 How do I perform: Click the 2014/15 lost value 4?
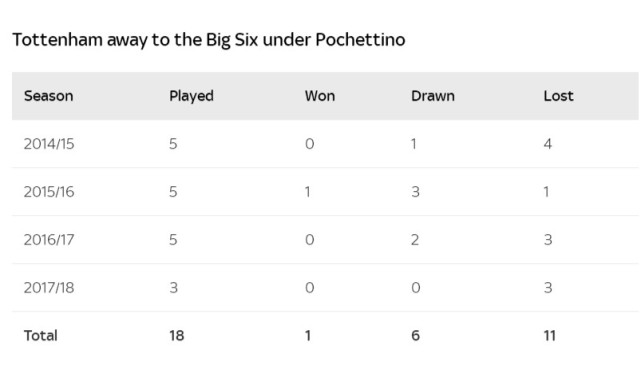(548, 144)
